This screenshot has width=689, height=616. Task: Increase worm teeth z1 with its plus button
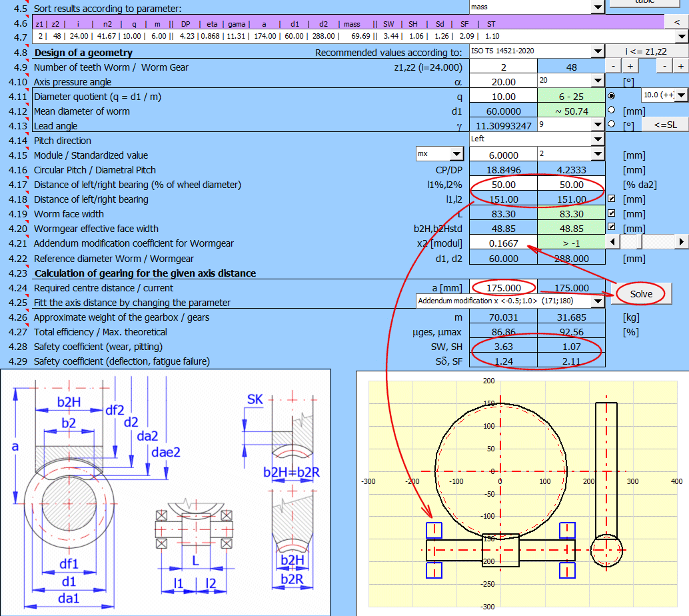(630, 67)
